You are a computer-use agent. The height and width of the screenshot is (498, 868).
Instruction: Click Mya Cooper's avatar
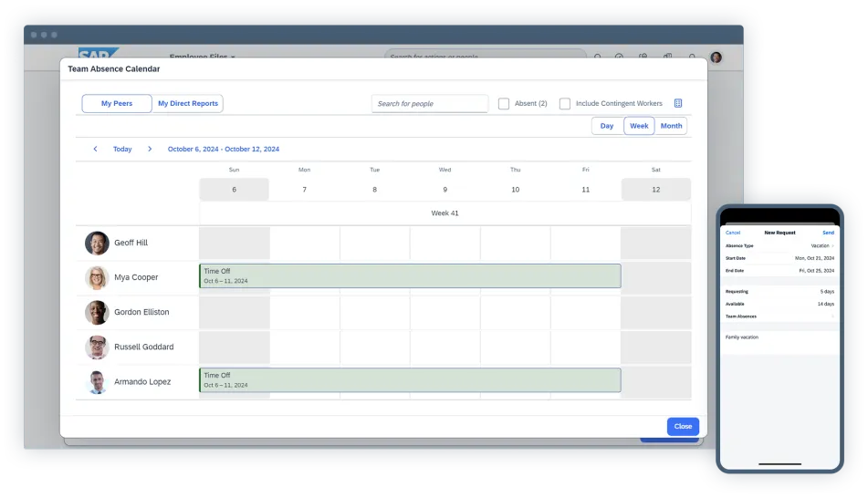coord(97,278)
